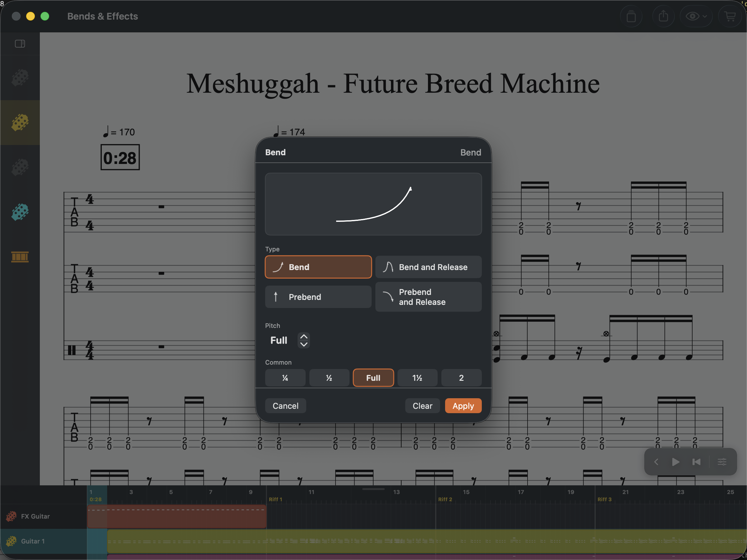The width and height of the screenshot is (747, 560).
Task: Open the playback mixer settings icon
Action: 722,462
